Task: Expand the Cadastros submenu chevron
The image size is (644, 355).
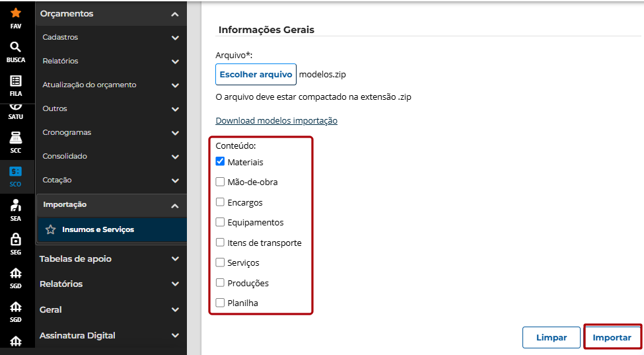Action: click(x=175, y=38)
